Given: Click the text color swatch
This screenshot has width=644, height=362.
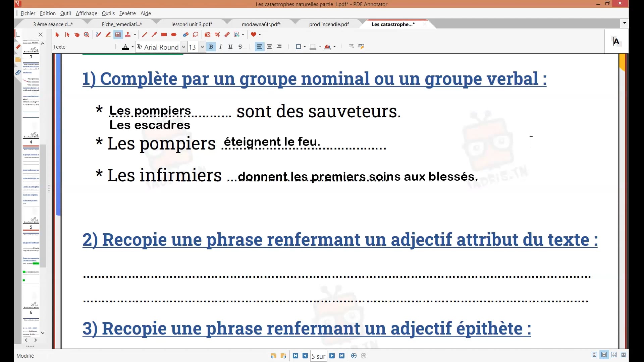Looking at the screenshot, I should [x=125, y=47].
